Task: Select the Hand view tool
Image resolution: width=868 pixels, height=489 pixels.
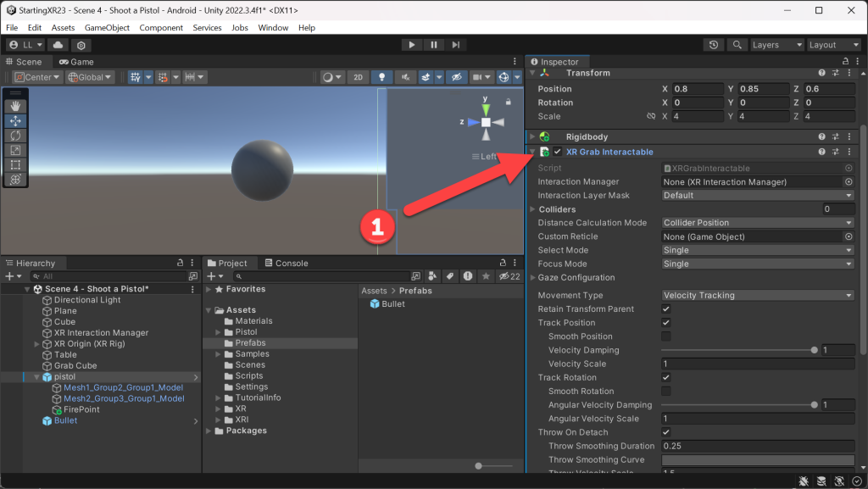Action: point(15,106)
